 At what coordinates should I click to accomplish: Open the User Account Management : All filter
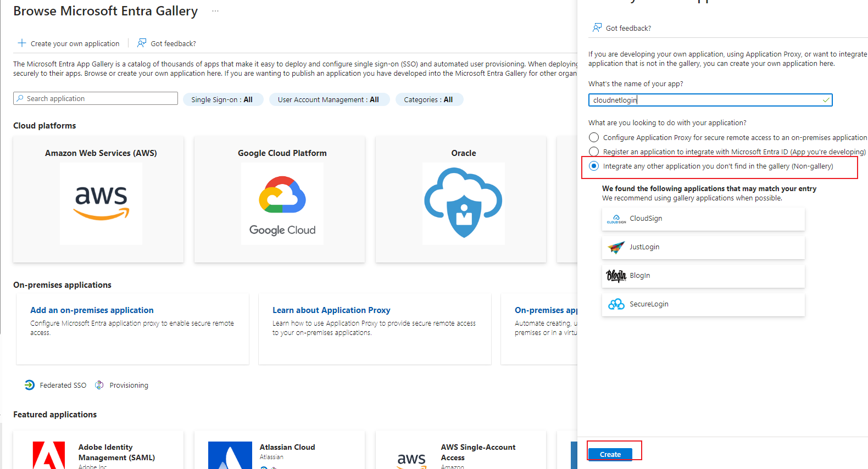pos(329,99)
